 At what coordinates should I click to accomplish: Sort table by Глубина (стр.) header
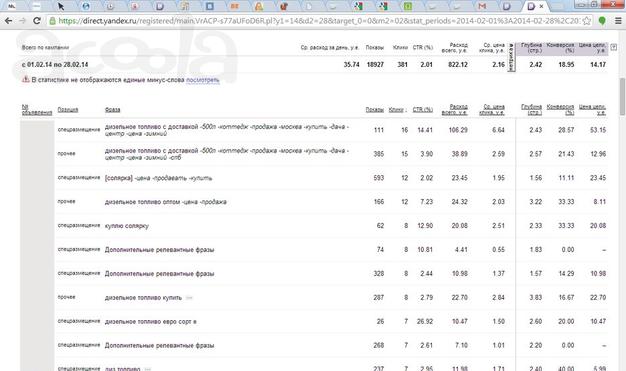531,110
